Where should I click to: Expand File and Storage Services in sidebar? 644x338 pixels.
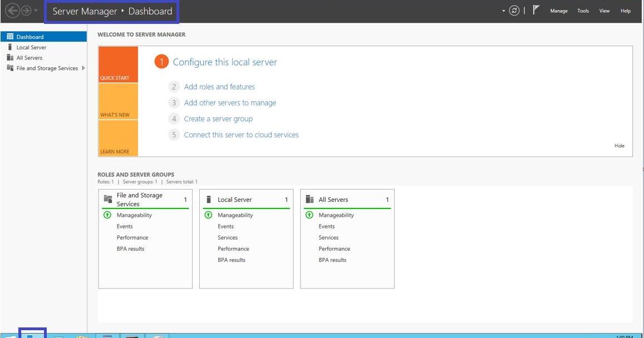pyautogui.click(x=82, y=68)
